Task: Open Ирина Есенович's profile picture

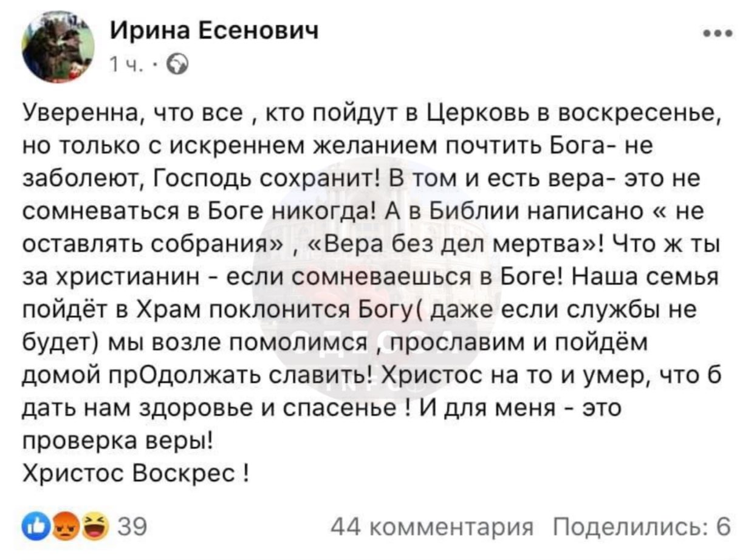Action: (x=58, y=47)
